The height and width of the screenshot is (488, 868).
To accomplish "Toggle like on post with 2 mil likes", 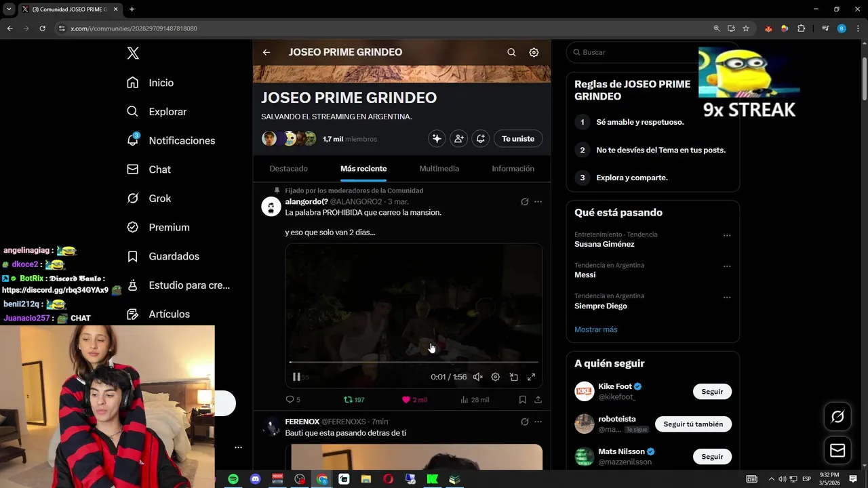I will (x=414, y=400).
